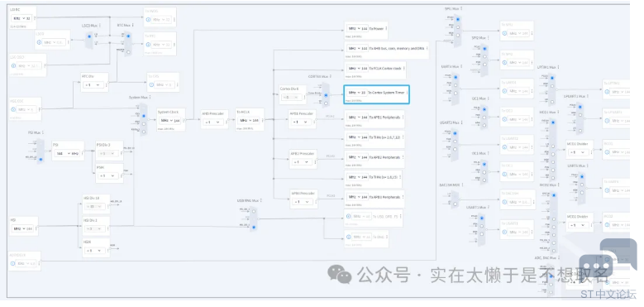Click the To Cortex System Timer frequency box
644x307 pixels.
[x=357, y=93]
